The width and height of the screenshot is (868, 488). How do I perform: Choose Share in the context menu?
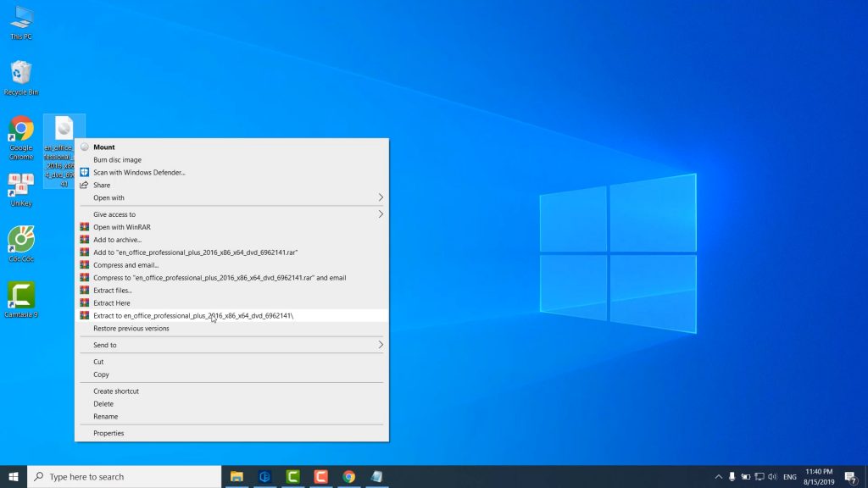[231, 186]
